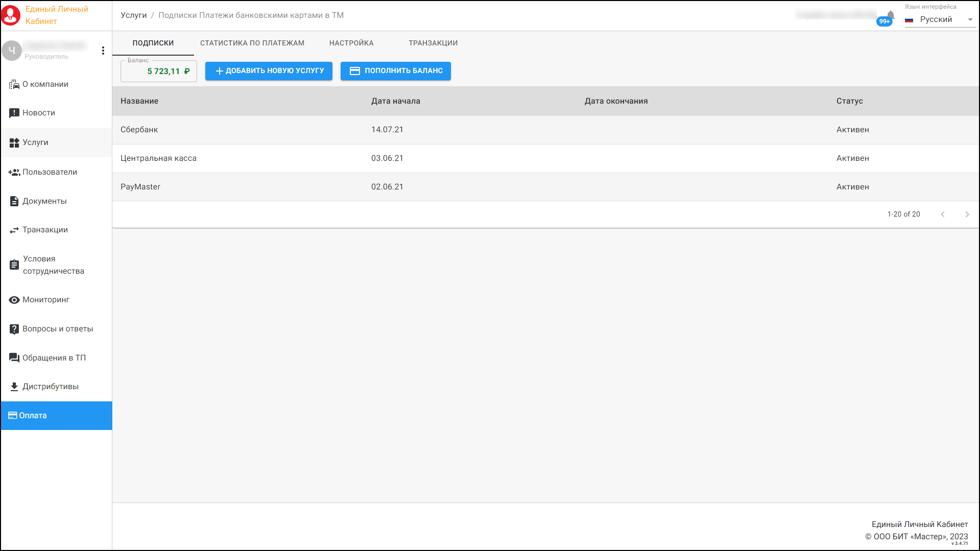Click the О компании building icon
The height and width of the screenshot is (551, 980).
[x=14, y=84]
